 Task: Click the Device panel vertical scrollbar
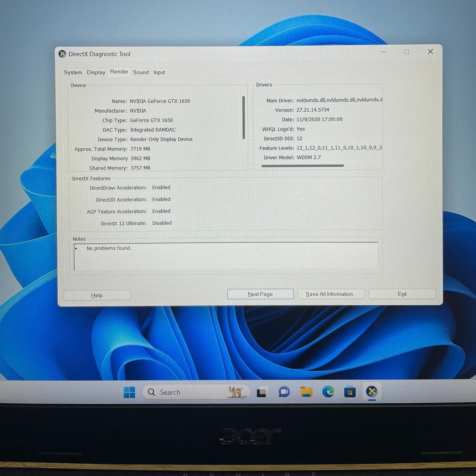(x=244, y=118)
